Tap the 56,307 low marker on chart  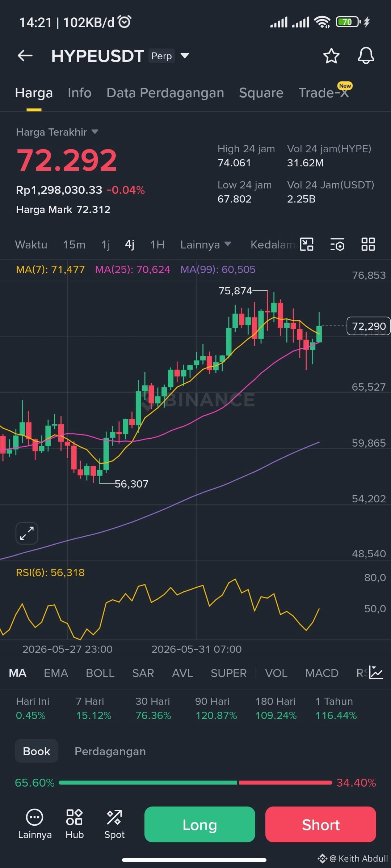coord(131,484)
